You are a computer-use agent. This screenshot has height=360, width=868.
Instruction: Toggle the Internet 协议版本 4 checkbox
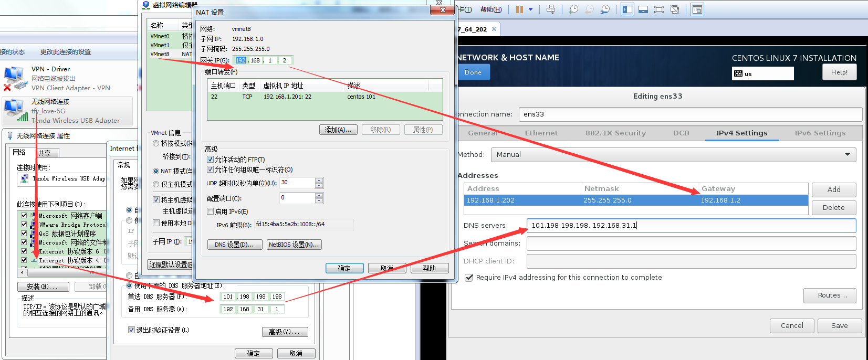pyautogui.click(x=24, y=260)
